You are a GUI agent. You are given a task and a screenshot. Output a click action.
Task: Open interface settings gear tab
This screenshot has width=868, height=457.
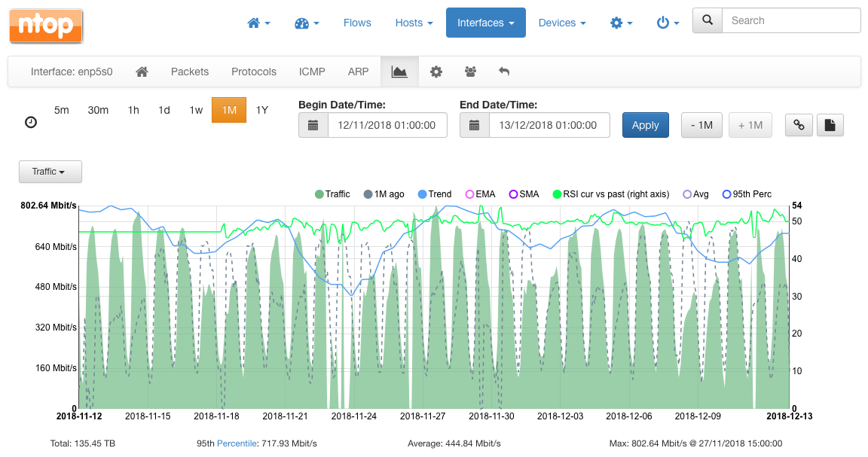tap(436, 72)
